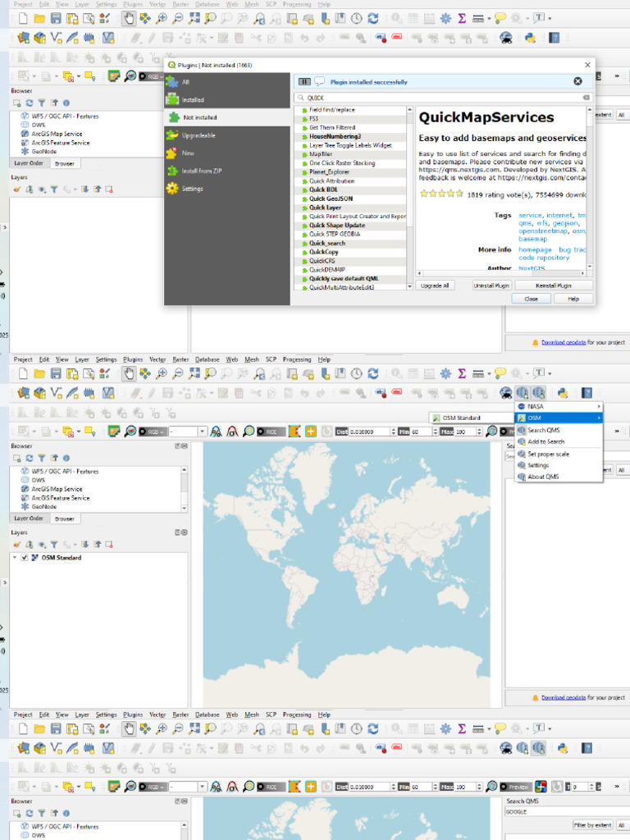630x840 pixels.
Task: Open Settings from the QMS menu
Action: click(x=538, y=466)
